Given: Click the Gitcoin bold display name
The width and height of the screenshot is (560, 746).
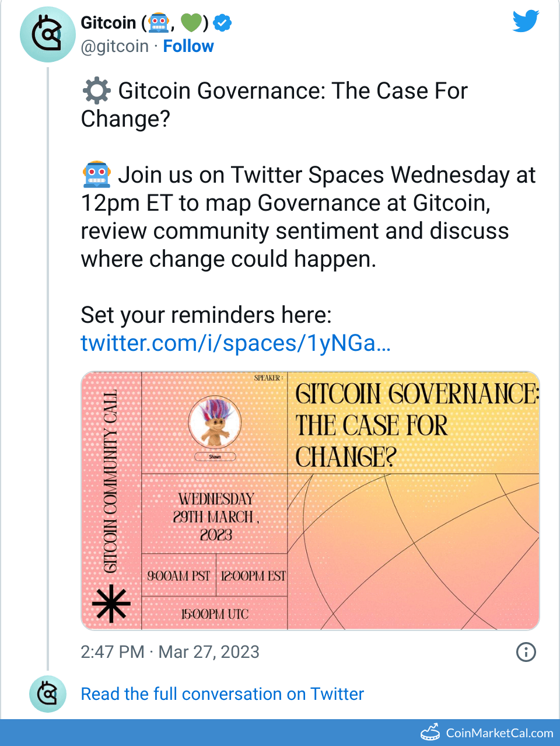Looking at the screenshot, I should 107,23.
